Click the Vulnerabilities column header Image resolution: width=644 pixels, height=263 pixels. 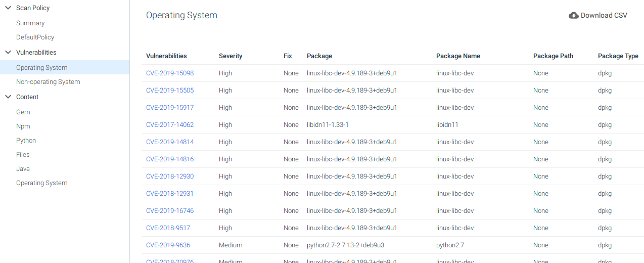[166, 56]
